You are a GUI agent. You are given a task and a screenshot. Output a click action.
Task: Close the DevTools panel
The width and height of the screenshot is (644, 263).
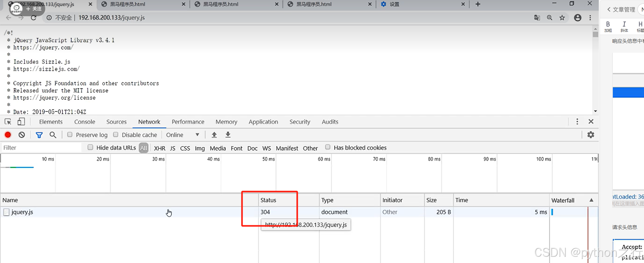[591, 122]
